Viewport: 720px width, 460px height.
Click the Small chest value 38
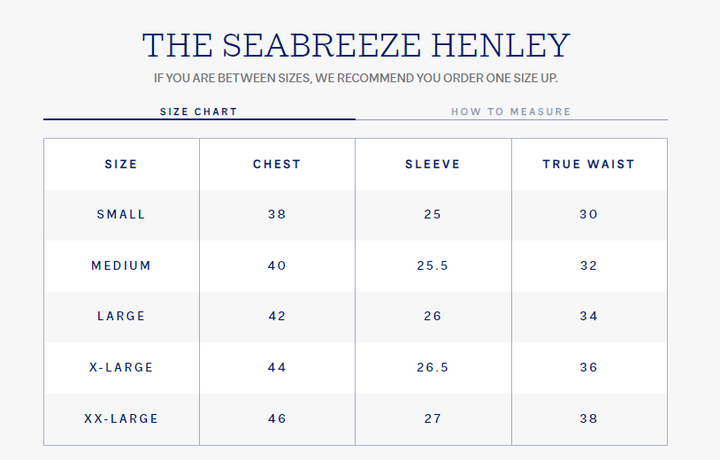277,214
